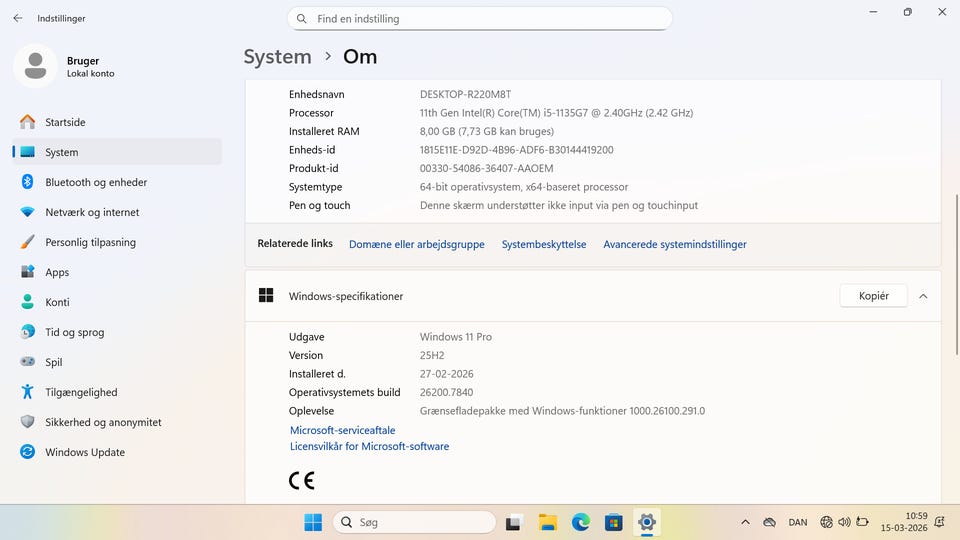Screen dimensions: 960x540
Task: Select Startside in the navigation
Action: pos(65,122)
